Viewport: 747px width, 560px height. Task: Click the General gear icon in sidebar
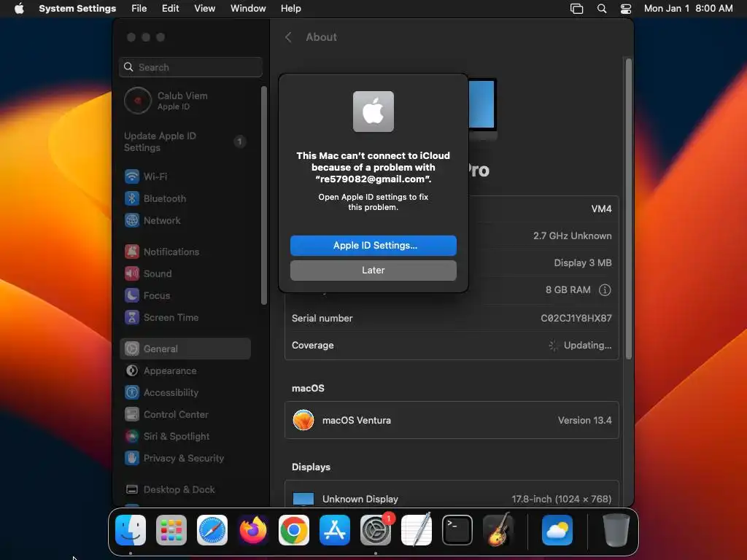pyautogui.click(x=132, y=349)
